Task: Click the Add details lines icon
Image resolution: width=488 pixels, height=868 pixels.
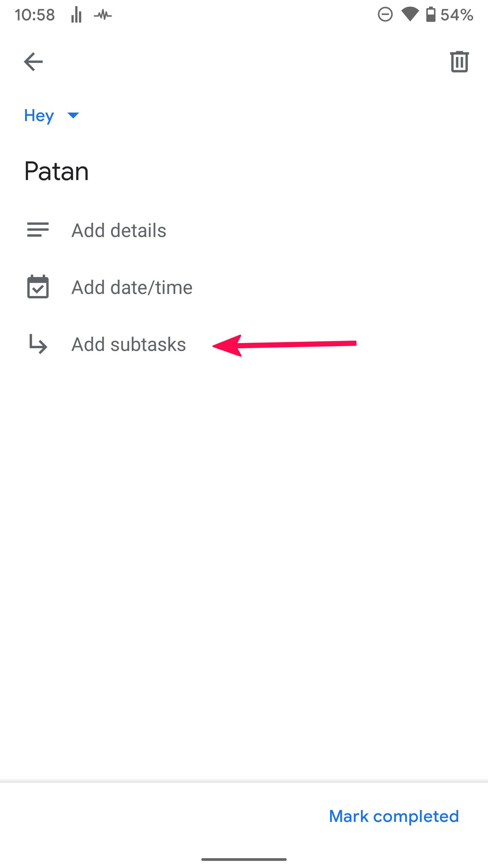Action: [38, 231]
